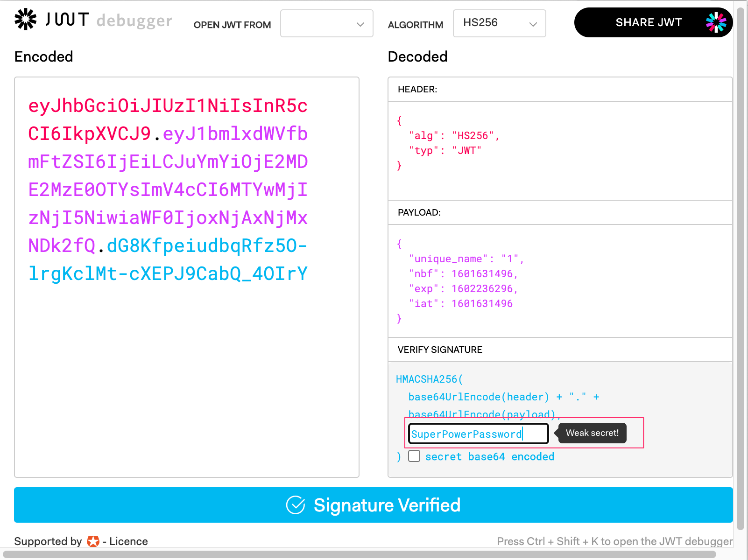Click the PAYLOAD JSON editor with unique_name

click(560, 280)
